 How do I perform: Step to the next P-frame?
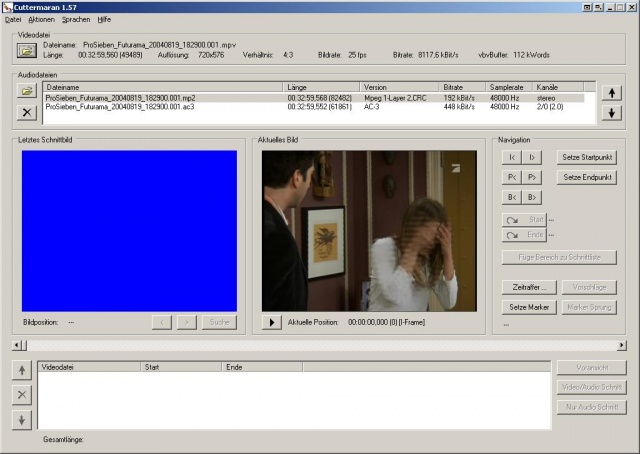click(533, 177)
